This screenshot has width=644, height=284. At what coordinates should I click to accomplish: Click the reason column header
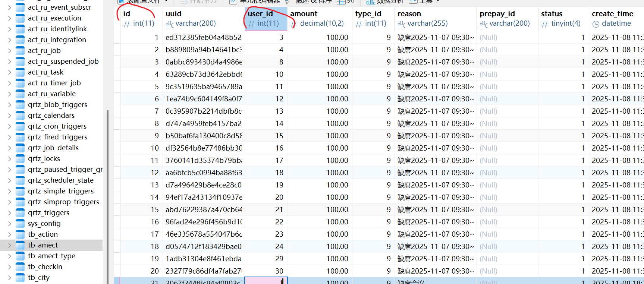tap(436, 19)
